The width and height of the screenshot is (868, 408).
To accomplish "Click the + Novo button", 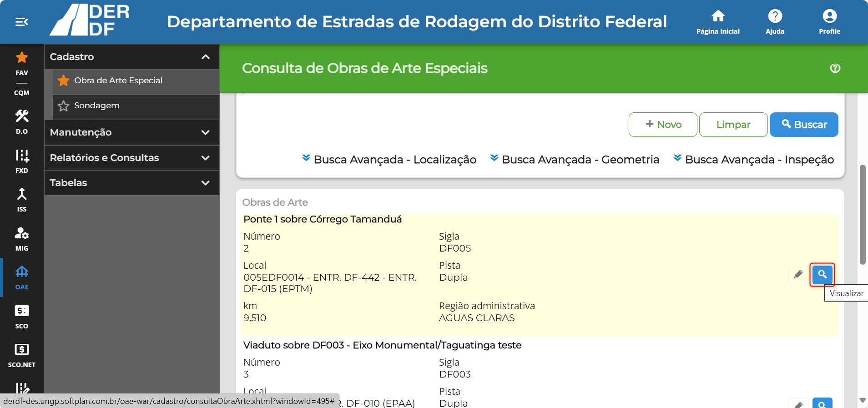I will (x=663, y=125).
